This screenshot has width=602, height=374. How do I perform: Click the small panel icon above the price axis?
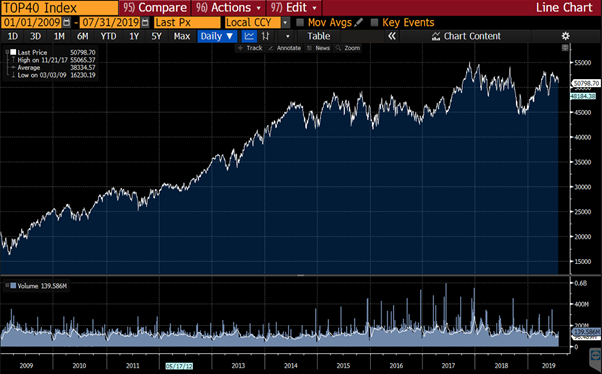click(565, 48)
